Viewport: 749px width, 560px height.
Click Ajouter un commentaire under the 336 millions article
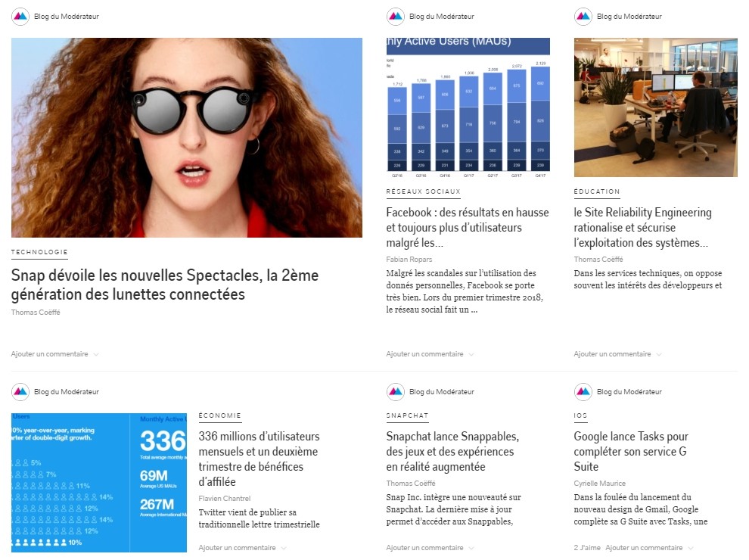point(238,548)
